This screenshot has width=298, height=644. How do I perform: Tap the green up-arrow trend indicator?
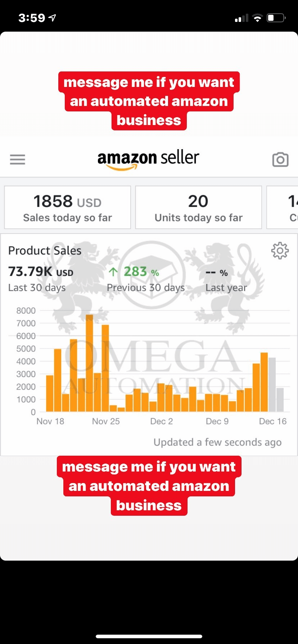113,272
